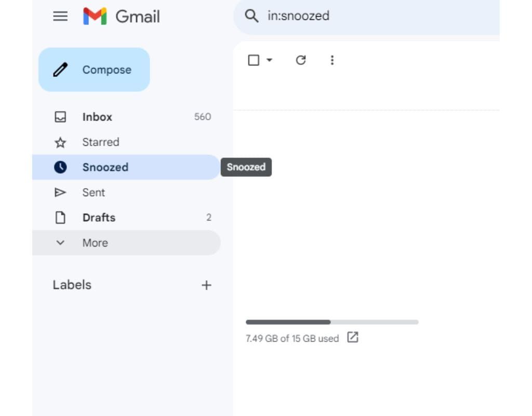Open the Gmail main menu hamburger icon
The image size is (532, 416).
[x=60, y=16]
